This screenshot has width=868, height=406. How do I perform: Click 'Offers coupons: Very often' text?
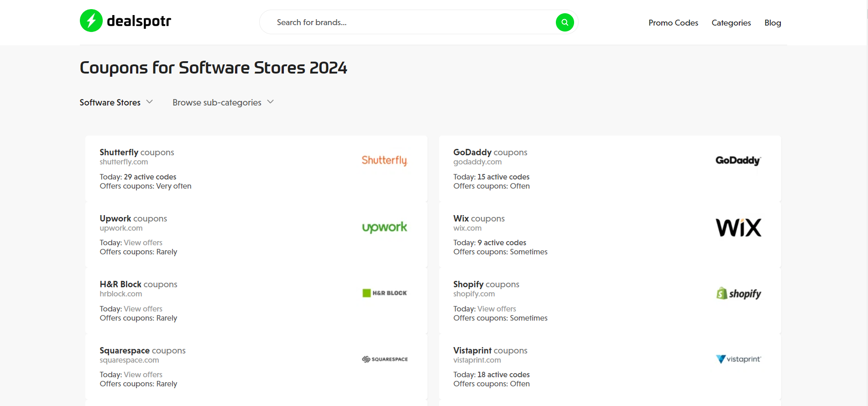(146, 186)
